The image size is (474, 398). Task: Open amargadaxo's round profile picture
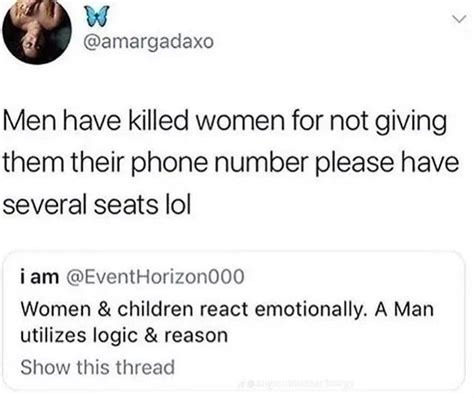tap(37, 32)
